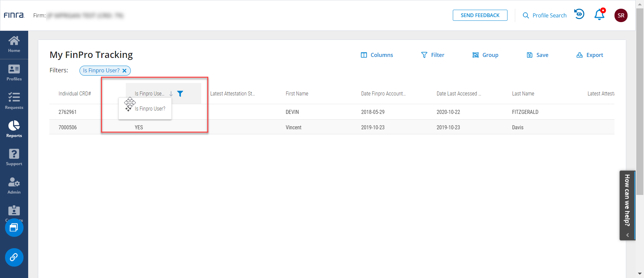Go to Profiles in the sidebar

point(14,73)
